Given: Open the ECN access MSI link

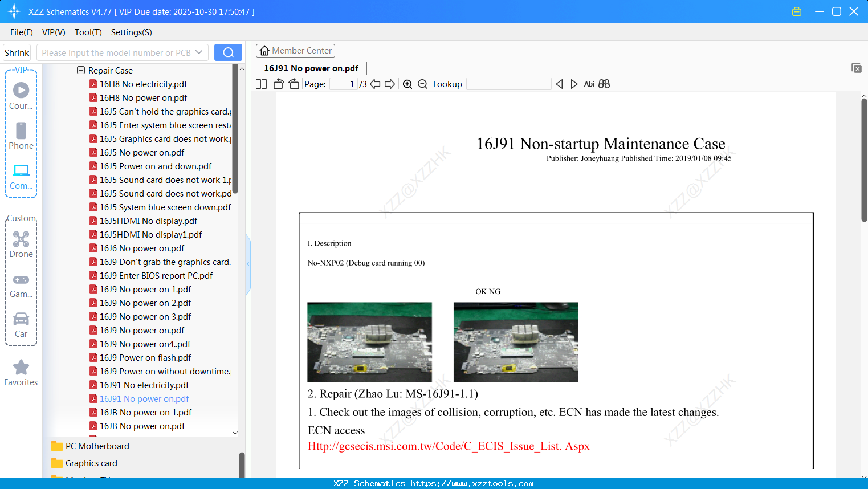Looking at the screenshot, I should tap(449, 446).
